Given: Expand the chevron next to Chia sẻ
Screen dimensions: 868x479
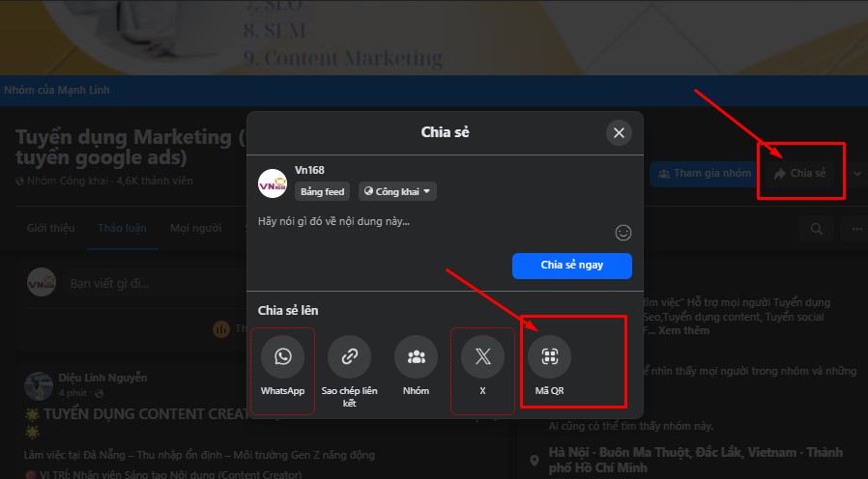Looking at the screenshot, I should point(857,174).
